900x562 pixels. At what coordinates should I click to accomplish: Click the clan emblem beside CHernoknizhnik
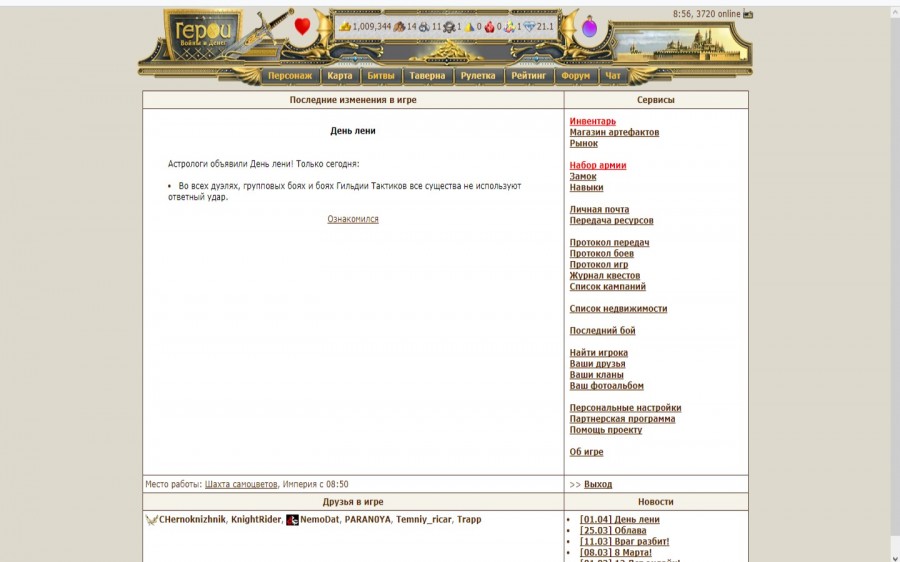[151, 520]
